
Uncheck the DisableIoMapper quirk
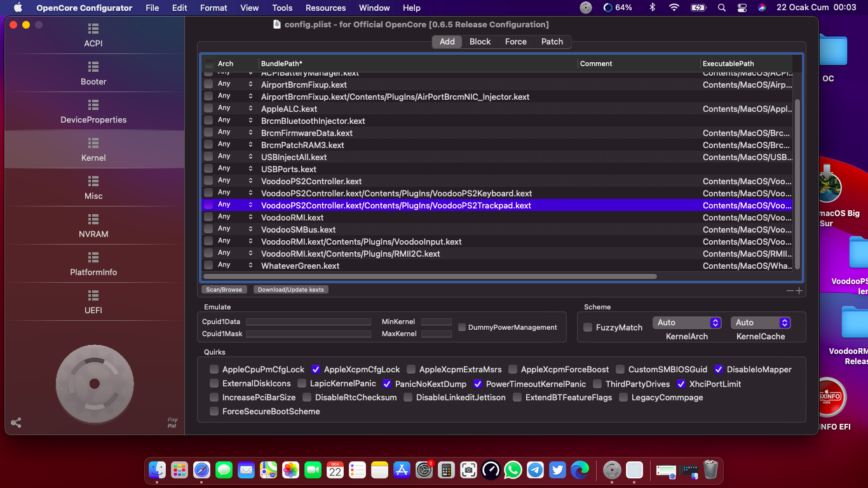tap(719, 369)
